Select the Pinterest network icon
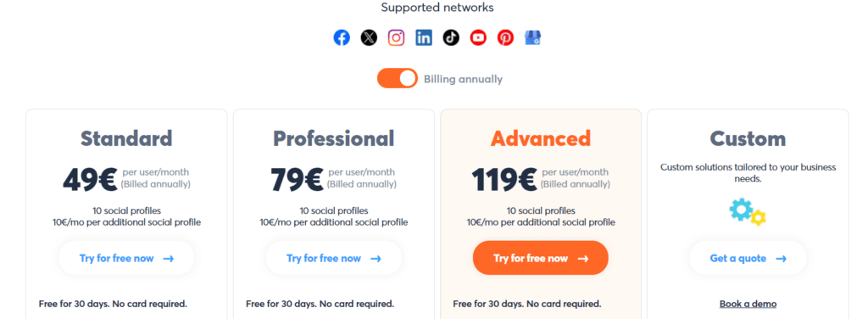This screenshot has height=319, width=868. click(505, 37)
